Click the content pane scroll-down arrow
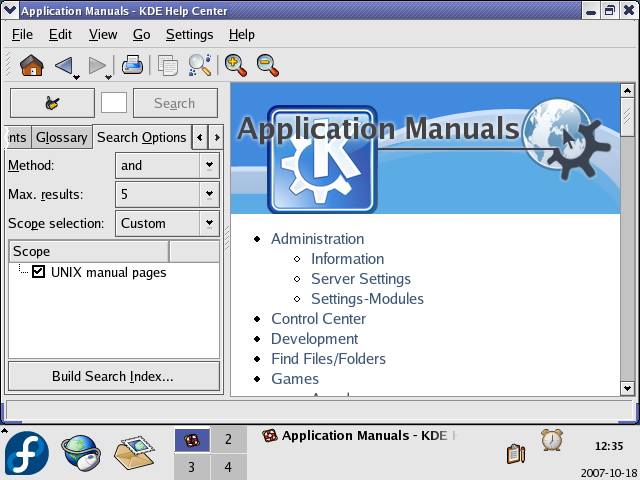 627,388
